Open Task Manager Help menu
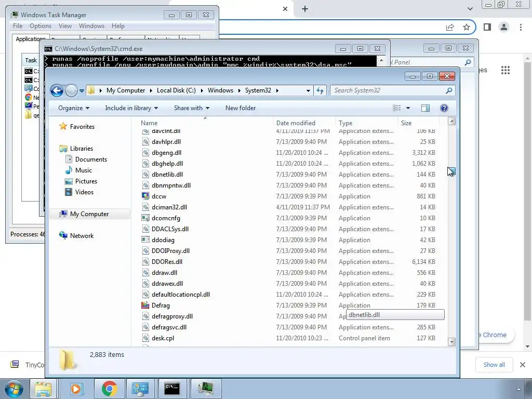532x399 pixels. pos(118,26)
